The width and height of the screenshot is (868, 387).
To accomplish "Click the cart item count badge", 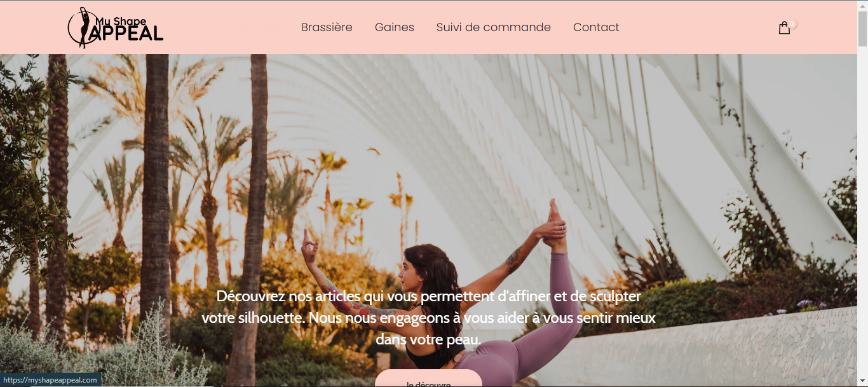I will click(792, 24).
